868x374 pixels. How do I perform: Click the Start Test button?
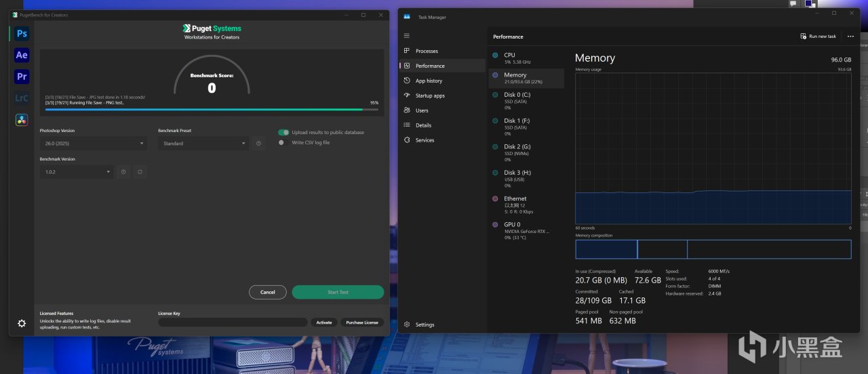[338, 292]
